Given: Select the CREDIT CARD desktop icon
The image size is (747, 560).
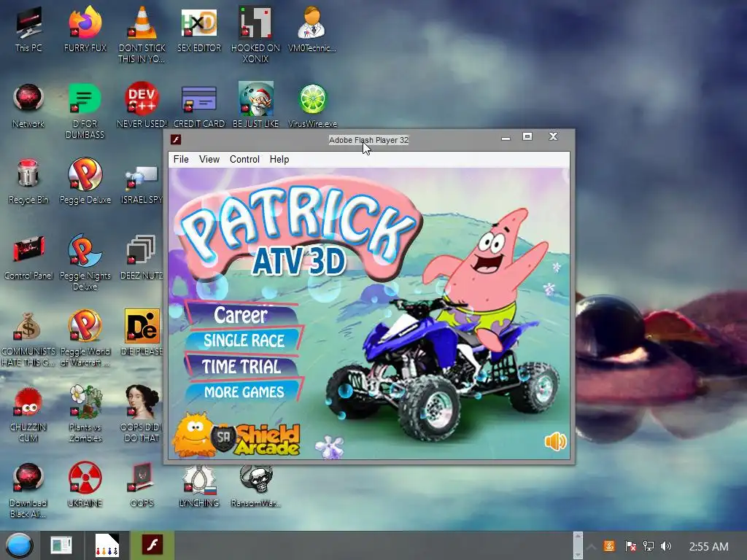Looking at the screenshot, I should 199,106.
